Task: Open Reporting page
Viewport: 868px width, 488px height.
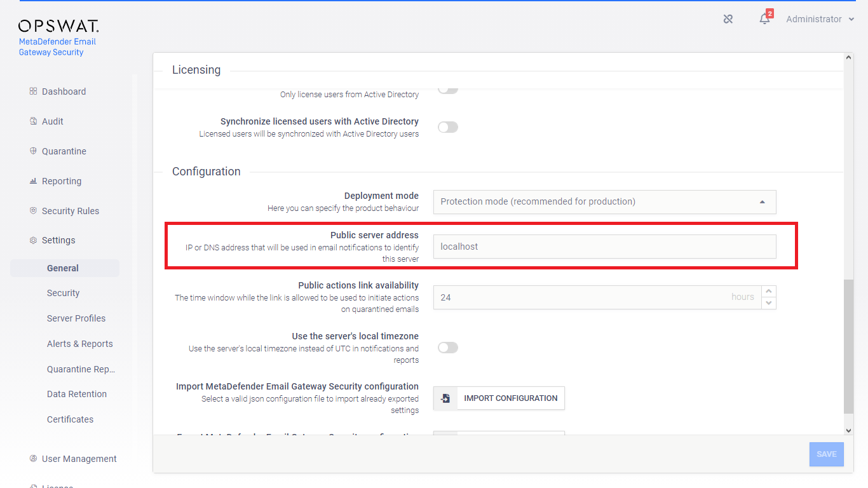Action: pos(62,181)
